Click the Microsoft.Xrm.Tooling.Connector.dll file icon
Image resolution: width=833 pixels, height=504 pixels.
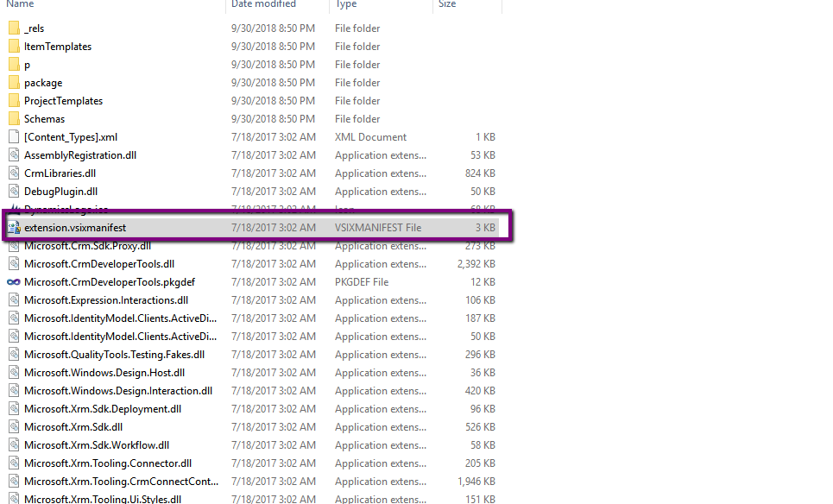[14, 463]
